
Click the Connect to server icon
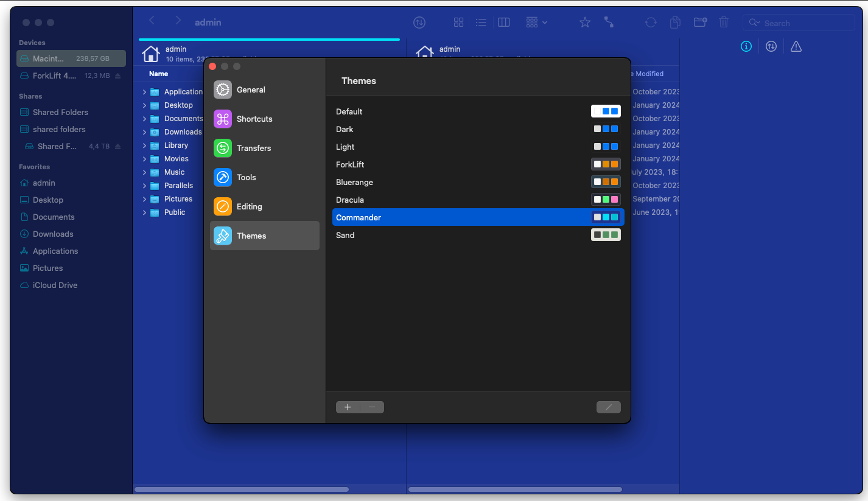[x=609, y=23]
